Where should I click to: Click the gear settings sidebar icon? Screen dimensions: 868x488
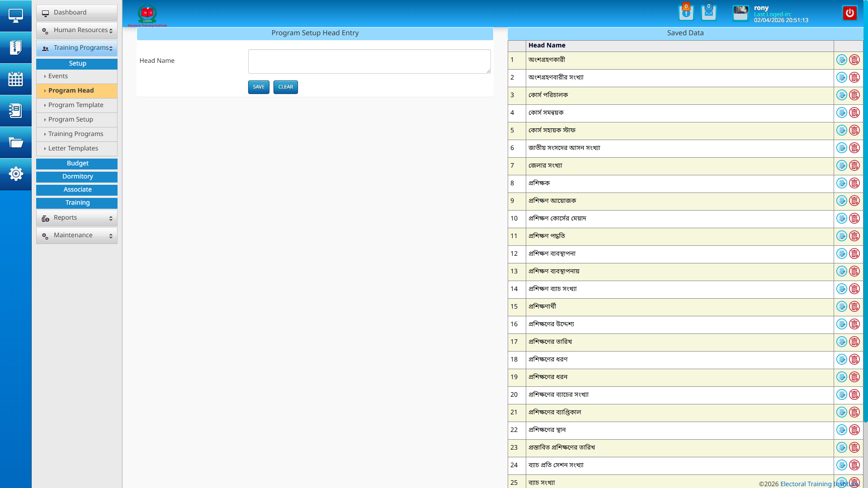16,174
